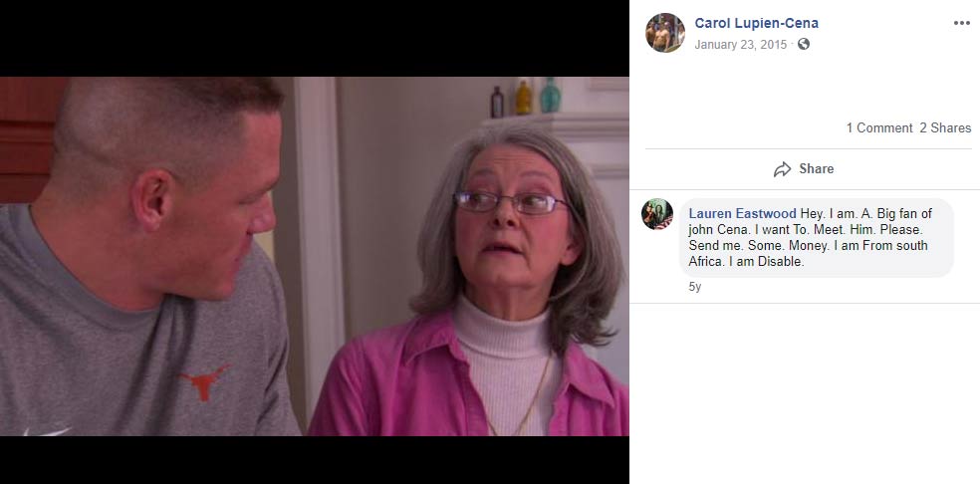
Task: Click the woman's eyeglasses in the photo
Action: click(511, 202)
